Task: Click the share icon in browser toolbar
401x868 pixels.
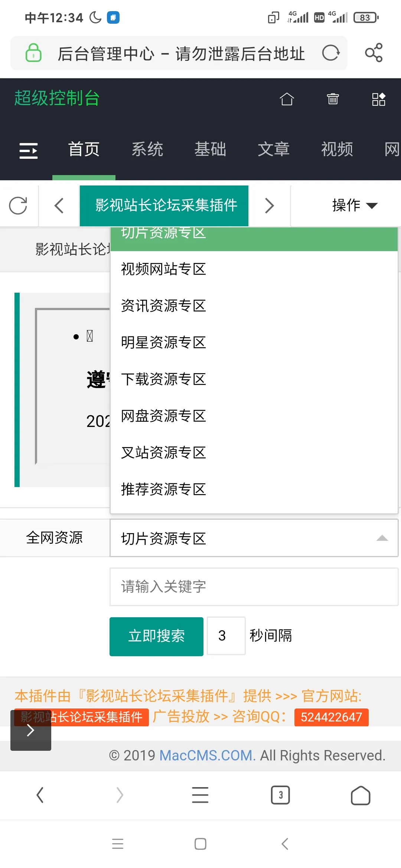Action: [374, 53]
